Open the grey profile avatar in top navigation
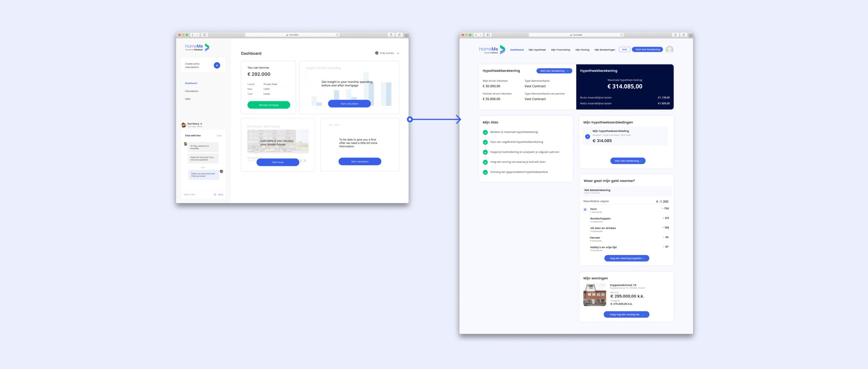The width and height of the screenshot is (868, 369). coord(669,50)
